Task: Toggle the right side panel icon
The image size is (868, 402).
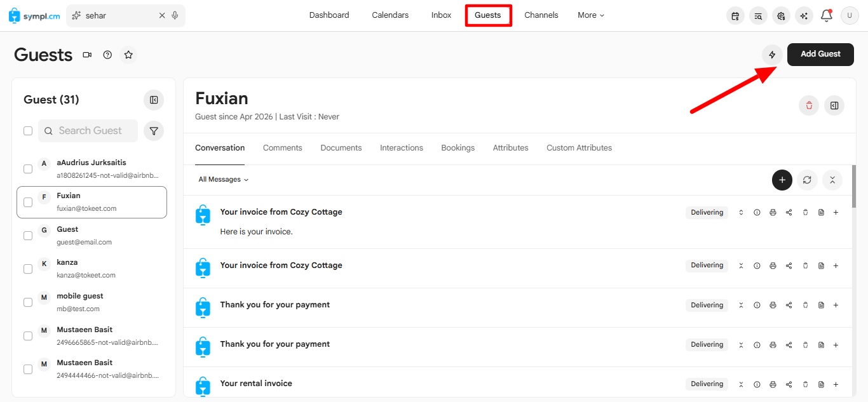Action: click(x=834, y=105)
